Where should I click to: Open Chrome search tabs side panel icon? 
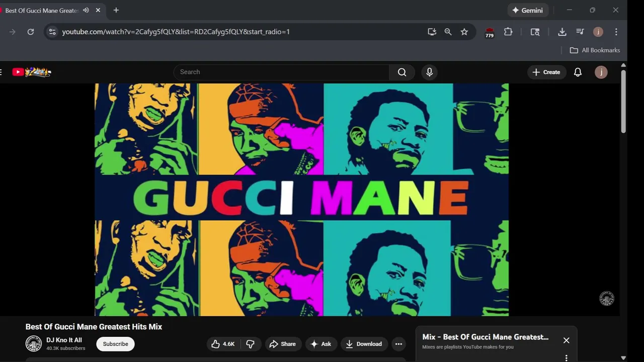point(535,32)
